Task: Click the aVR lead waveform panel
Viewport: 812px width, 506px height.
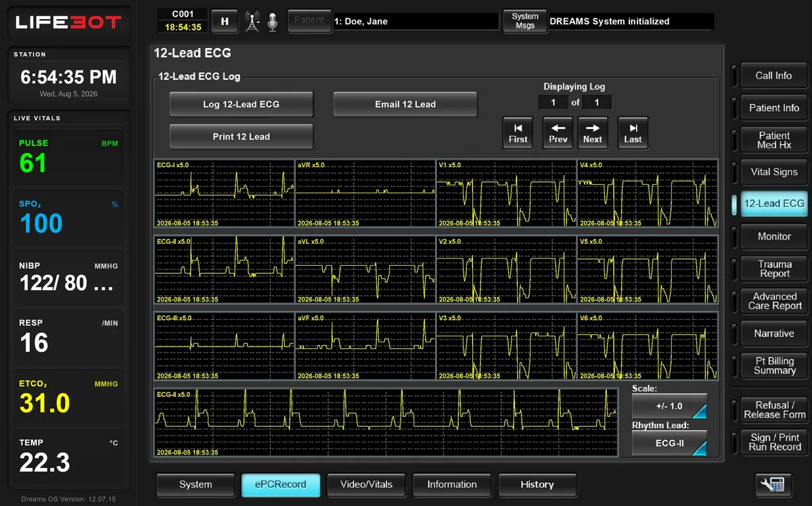Action: [x=365, y=193]
